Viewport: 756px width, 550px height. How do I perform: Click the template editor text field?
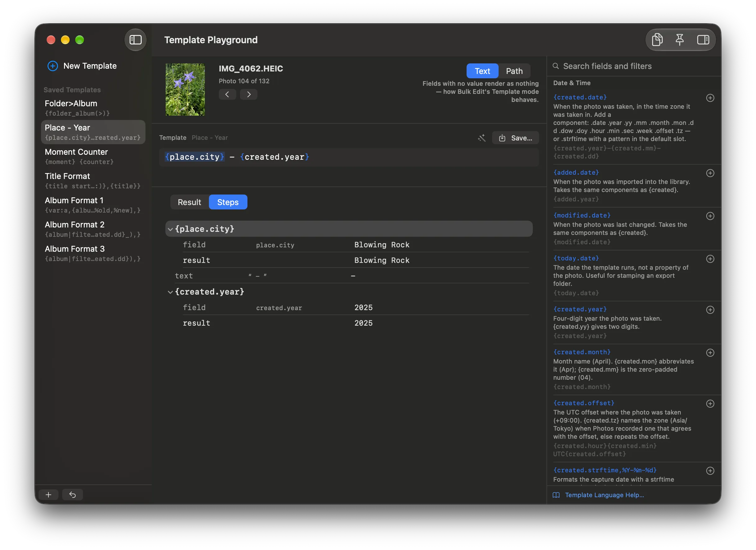349,157
